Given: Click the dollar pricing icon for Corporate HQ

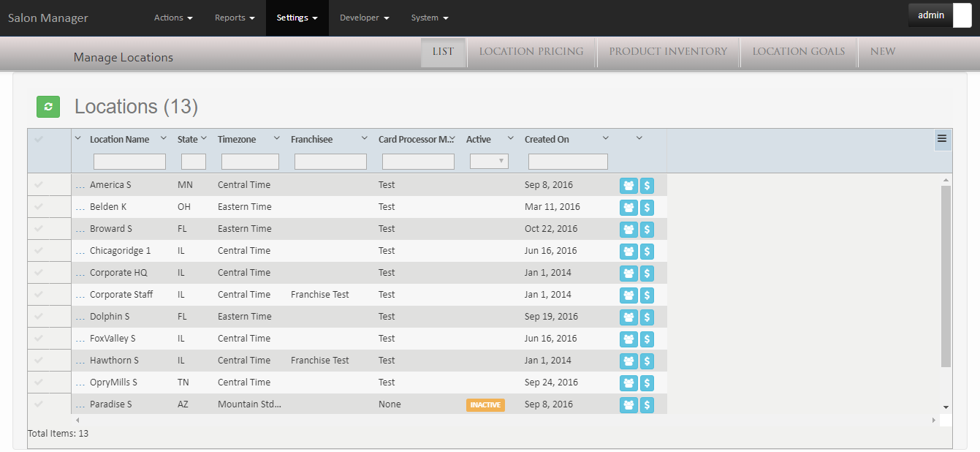Looking at the screenshot, I should [x=647, y=273].
